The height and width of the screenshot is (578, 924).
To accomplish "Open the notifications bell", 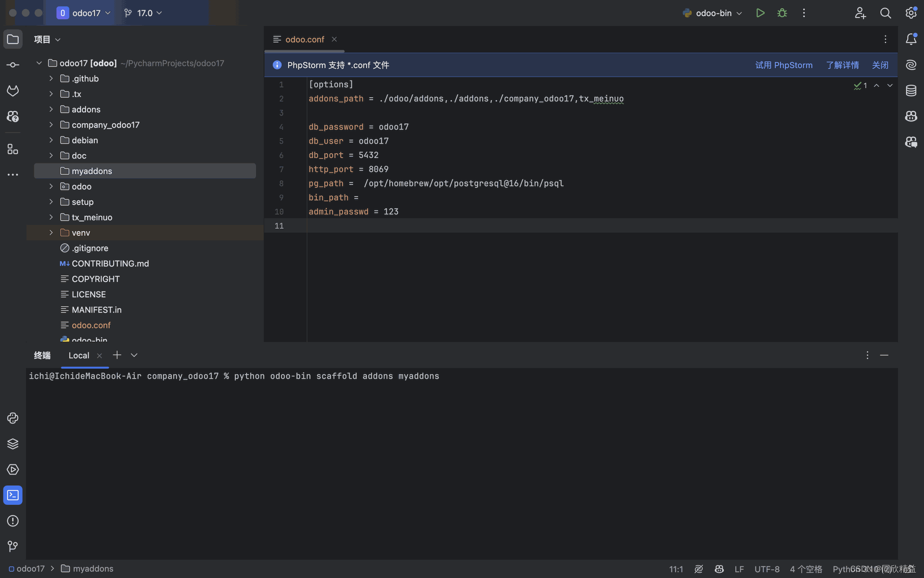I will pyautogui.click(x=911, y=39).
